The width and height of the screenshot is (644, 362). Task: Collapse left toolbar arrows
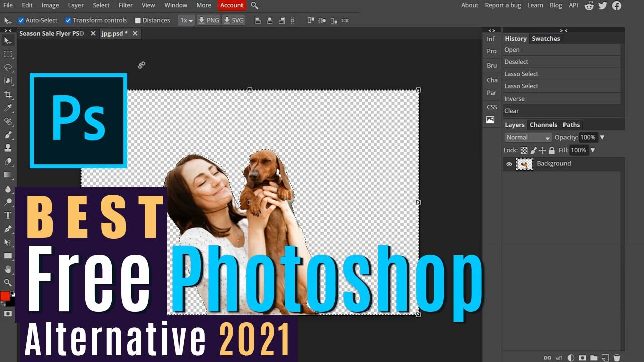coord(8,30)
